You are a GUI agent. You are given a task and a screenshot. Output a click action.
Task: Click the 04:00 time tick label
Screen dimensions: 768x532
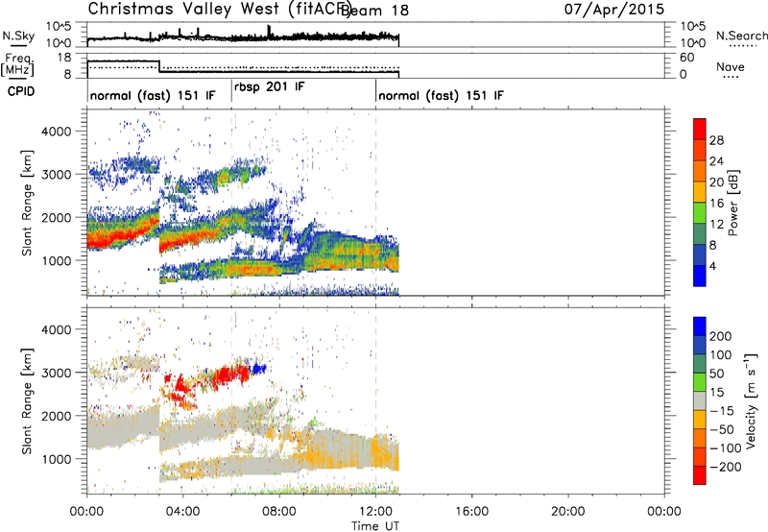(183, 512)
